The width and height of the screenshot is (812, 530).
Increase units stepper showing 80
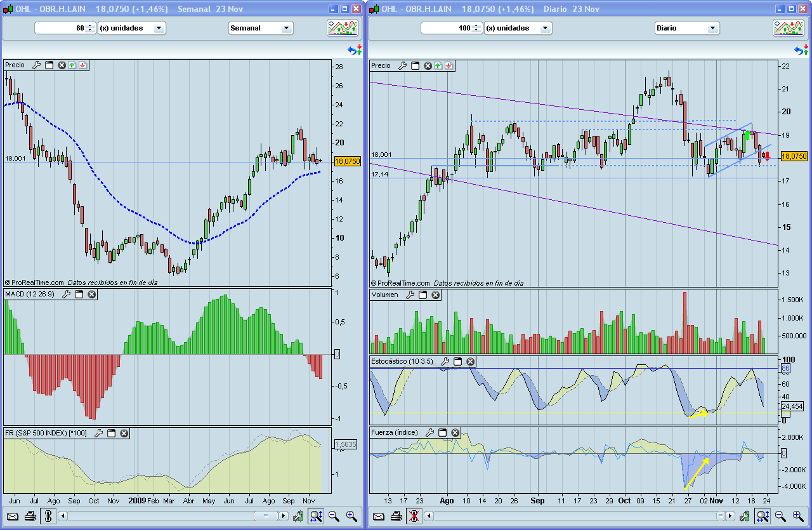tap(90, 25)
